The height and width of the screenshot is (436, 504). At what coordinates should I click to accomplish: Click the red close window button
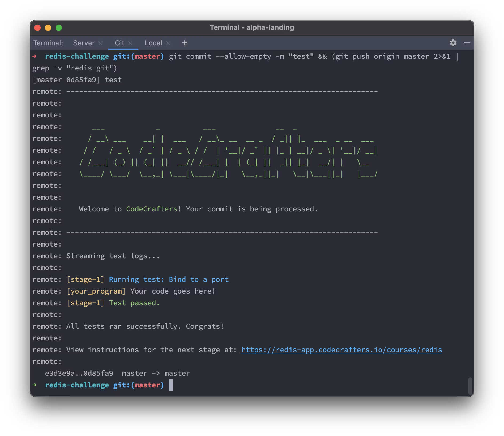pyautogui.click(x=38, y=28)
